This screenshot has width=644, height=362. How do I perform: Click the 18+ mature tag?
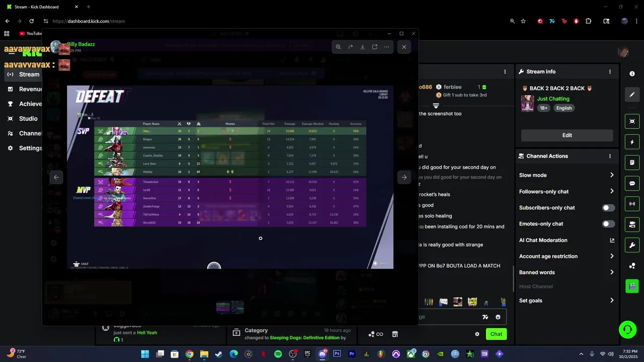pyautogui.click(x=544, y=108)
